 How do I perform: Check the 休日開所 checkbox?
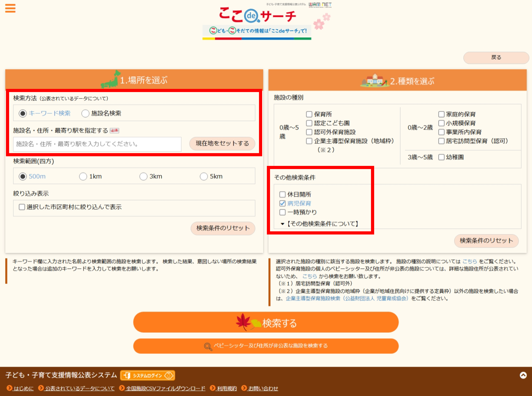(x=282, y=194)
